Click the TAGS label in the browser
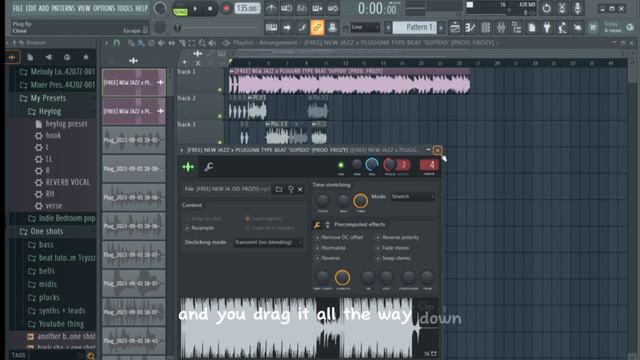Image resolution: width=640 pixels, height=360 pixels. click(18, 355)
